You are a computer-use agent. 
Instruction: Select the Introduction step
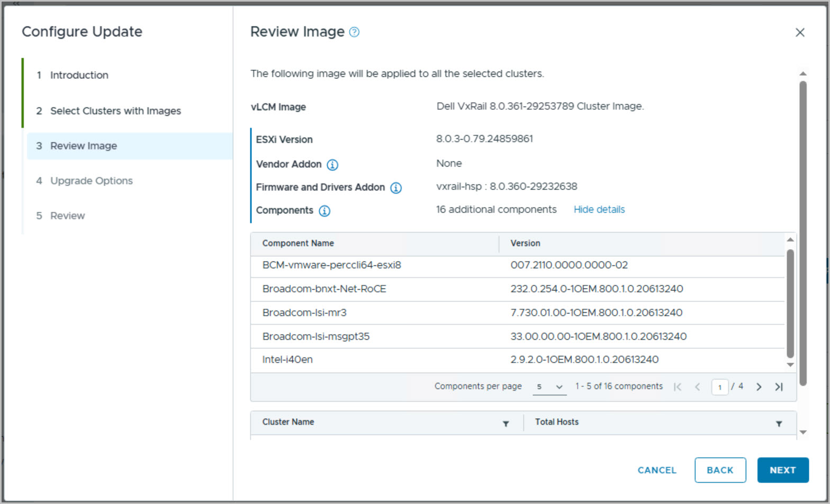pyautogui.click(x=79, y=75)
